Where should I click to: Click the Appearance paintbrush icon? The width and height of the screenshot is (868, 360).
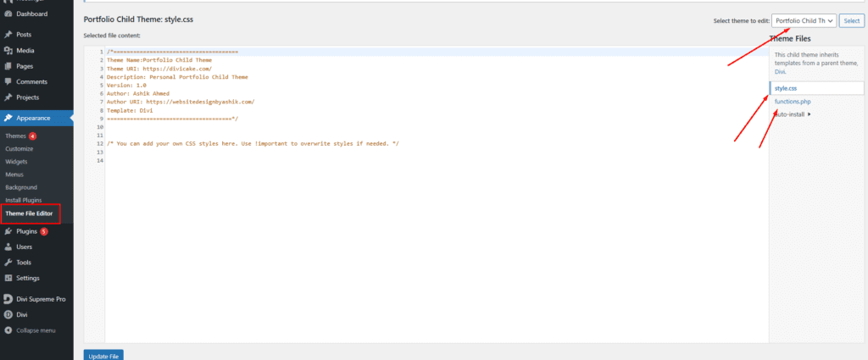click(8, 118)
